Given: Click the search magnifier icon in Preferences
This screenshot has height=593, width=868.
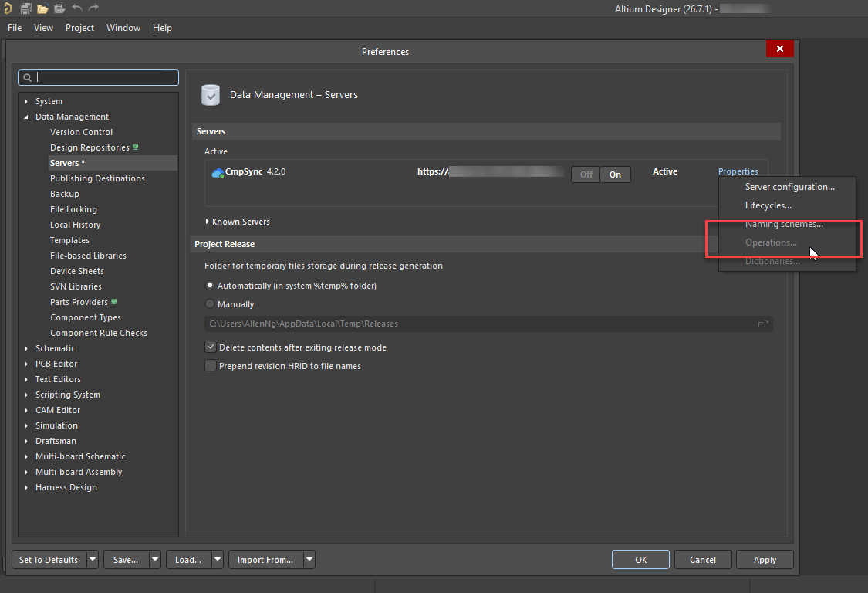Looking at the screenshot, I should (27, 77).
